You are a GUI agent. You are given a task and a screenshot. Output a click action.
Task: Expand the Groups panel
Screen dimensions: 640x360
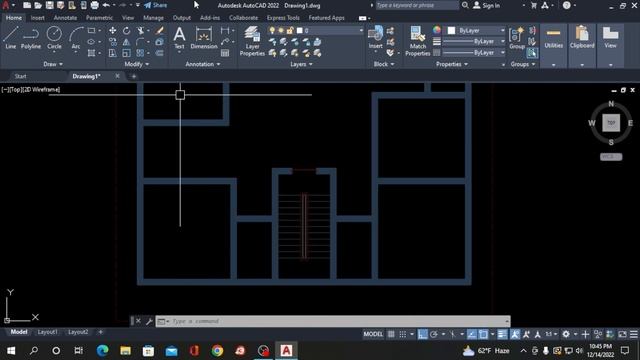click(523, 64)
